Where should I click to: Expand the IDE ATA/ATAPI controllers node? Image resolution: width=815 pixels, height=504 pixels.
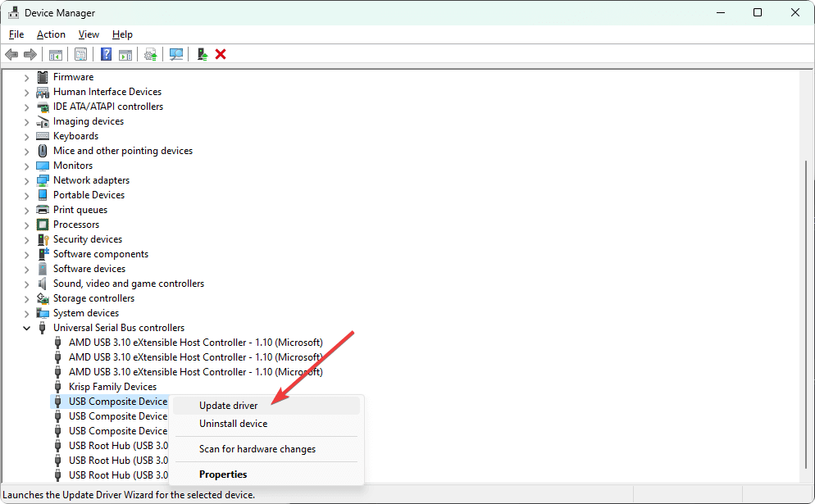pos(26,107)
